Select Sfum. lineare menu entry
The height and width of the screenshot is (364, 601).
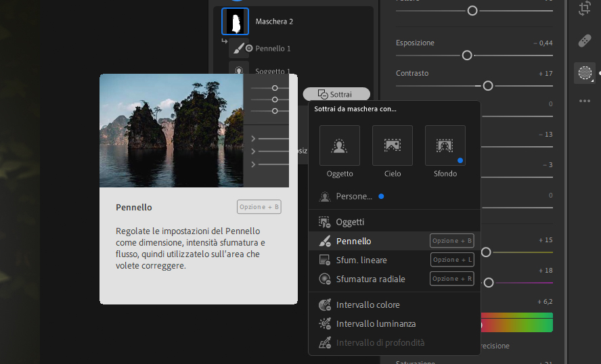(361, 260)
